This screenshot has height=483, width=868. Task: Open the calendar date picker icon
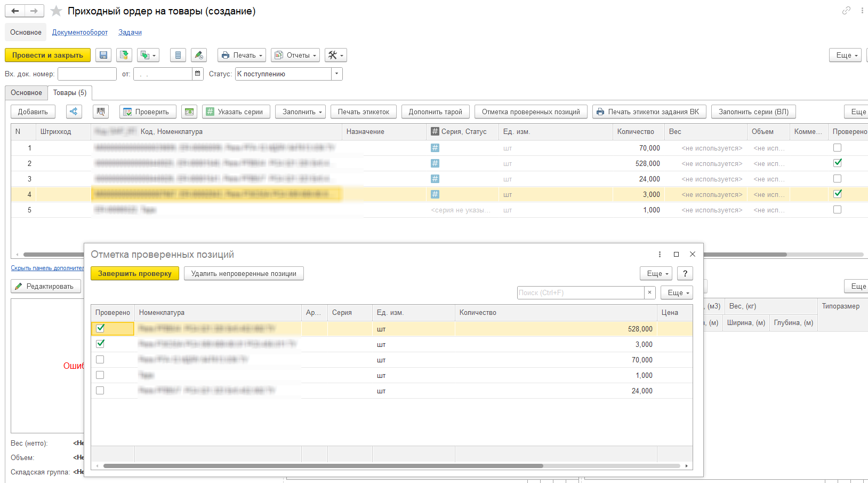coord(198,74)
